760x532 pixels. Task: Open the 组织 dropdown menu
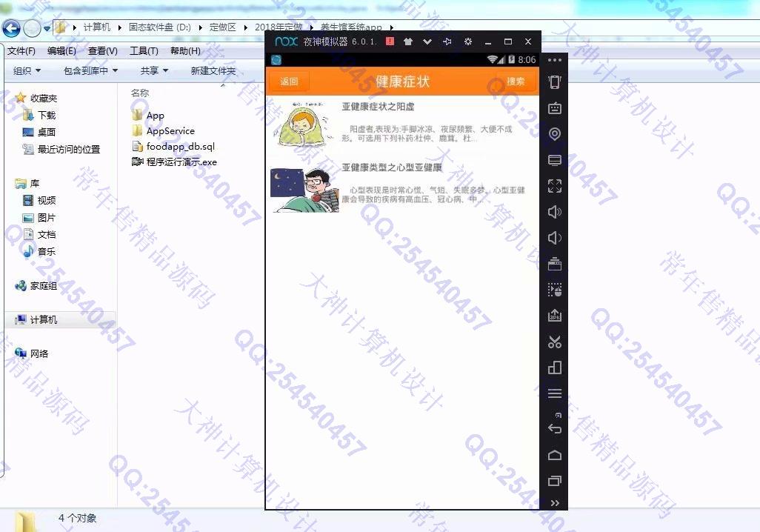[27, 70]
